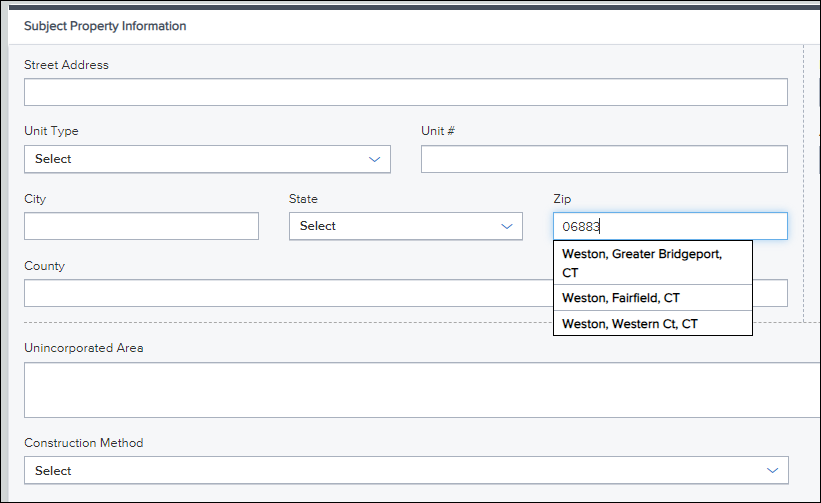Click the Zip field containing 06883
The height and width of the screenshot is (503, 821).
(x=670, y=226)
